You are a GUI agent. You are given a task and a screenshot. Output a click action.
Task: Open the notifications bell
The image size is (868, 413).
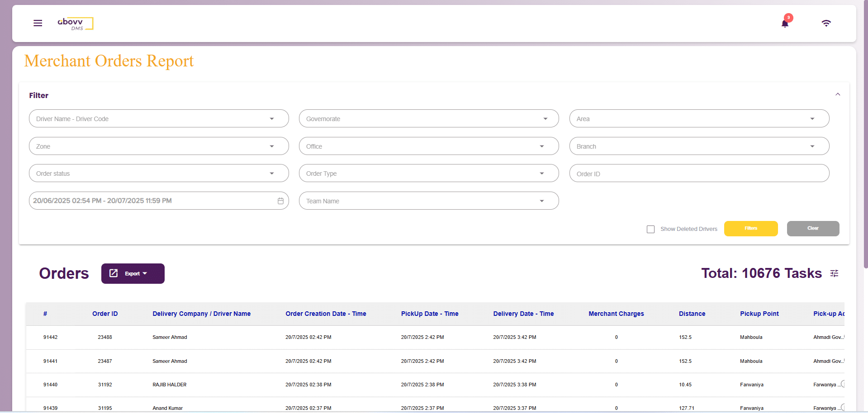pyautogui.click(x=785, y=23)
